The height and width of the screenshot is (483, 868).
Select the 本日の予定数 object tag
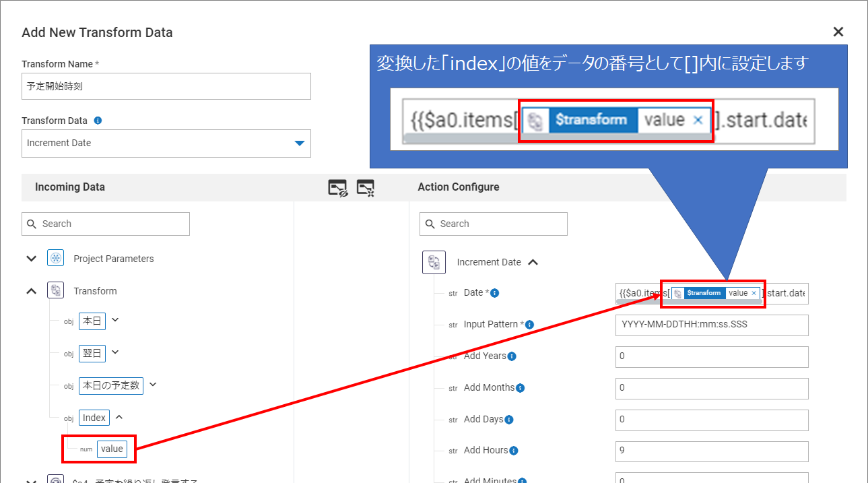tap(111, 385)
